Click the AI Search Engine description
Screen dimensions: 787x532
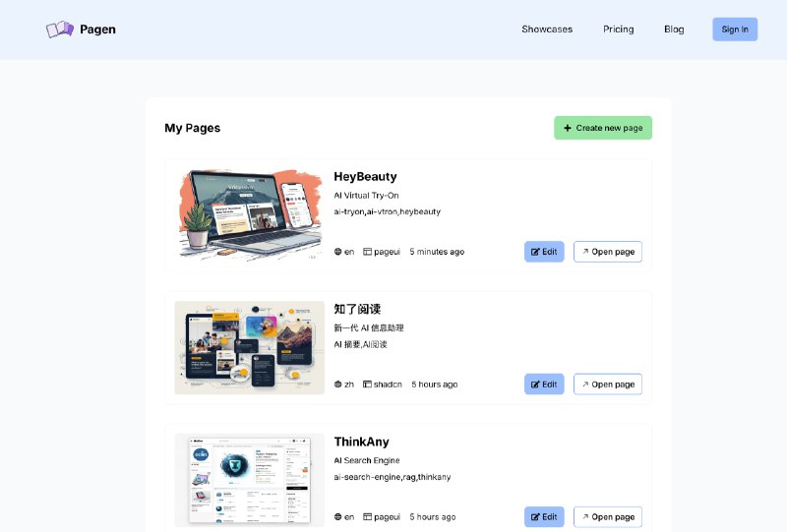[x=367, y=460]
